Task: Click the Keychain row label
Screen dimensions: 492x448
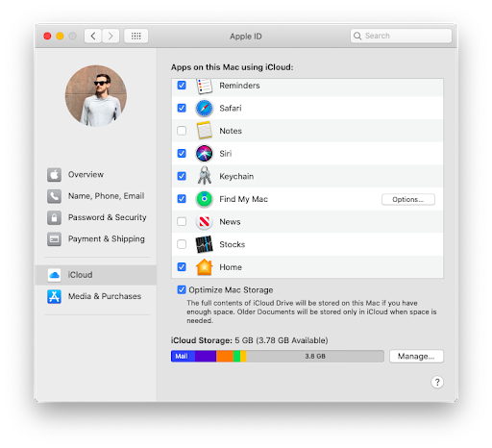Action: click(x=236, y=176)
